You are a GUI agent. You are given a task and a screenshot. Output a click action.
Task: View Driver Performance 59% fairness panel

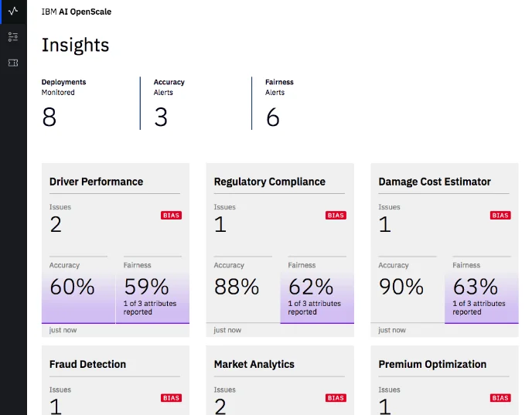click(152, 290)
